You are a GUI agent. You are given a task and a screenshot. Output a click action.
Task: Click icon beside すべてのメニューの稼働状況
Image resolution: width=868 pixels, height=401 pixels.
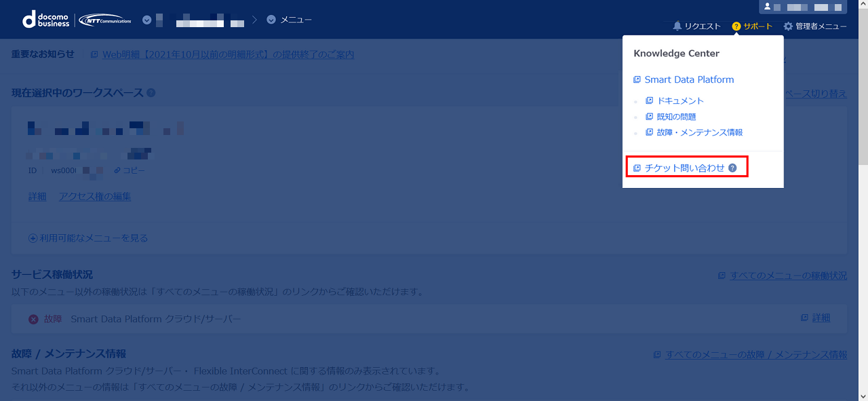click(x=722, y=275)
